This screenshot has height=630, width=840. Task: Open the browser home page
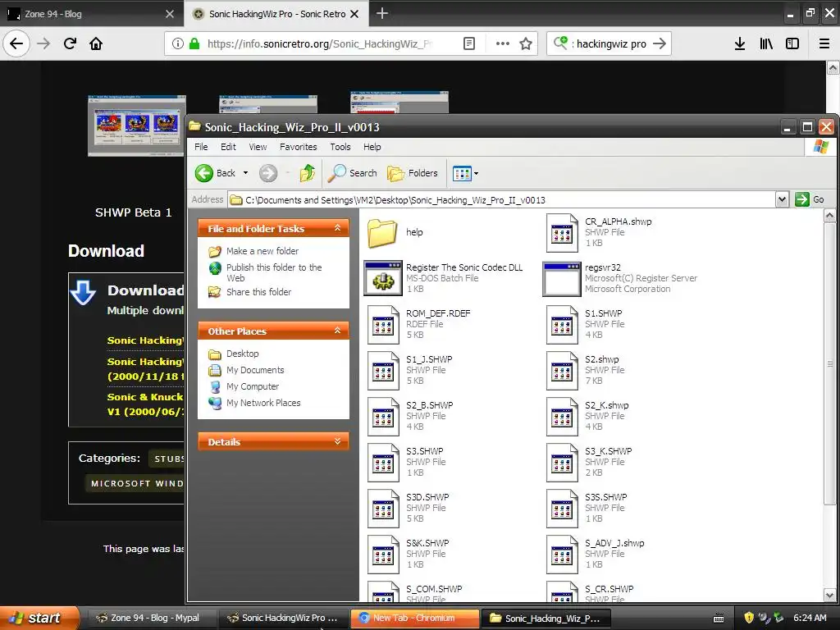click(96, 43)
